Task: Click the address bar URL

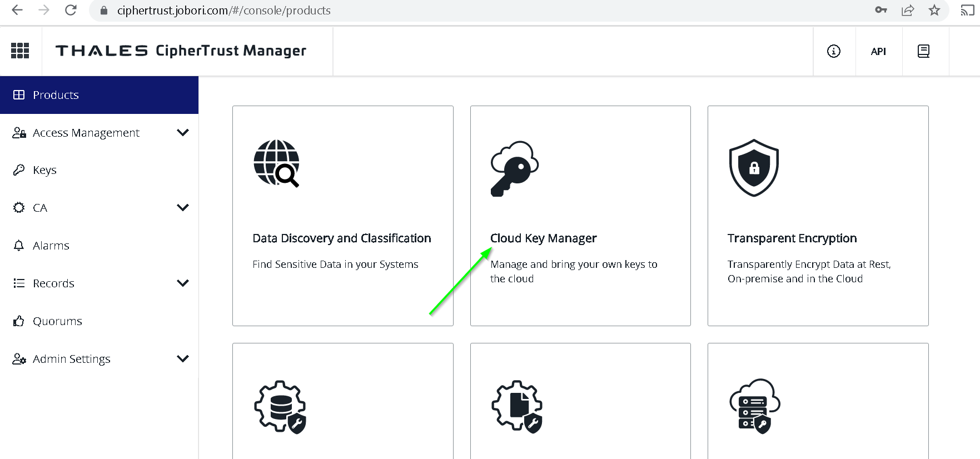Action: pyautogui.click(x=223, y=11)
